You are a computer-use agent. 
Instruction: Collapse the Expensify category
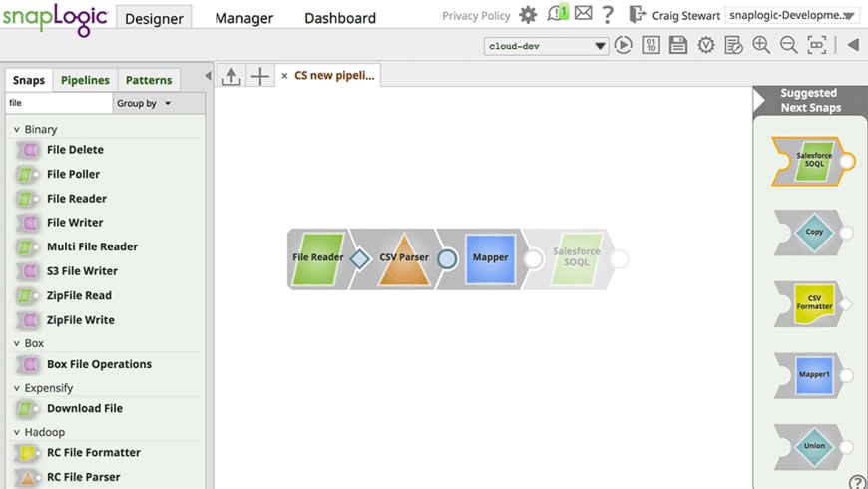(17, 388)
